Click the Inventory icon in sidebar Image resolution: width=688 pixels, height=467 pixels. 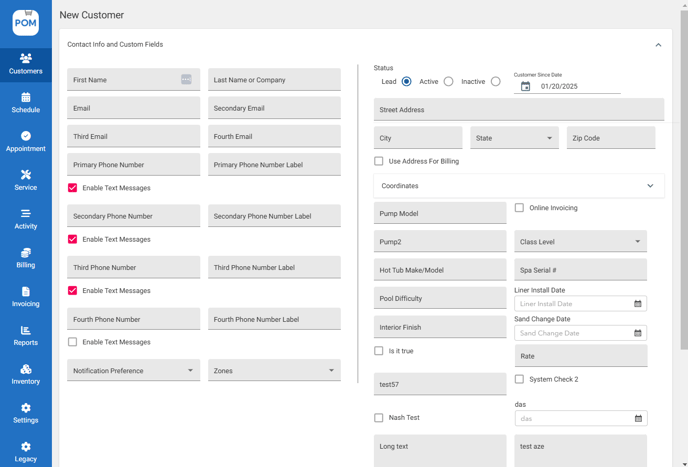(26, 369)
